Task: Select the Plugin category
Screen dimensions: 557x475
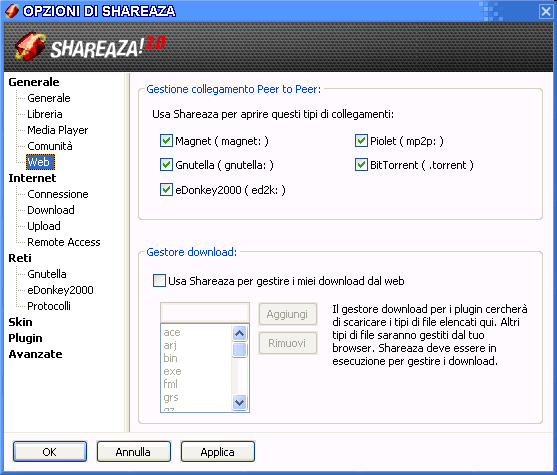Action: pyautogui.click(x=25, y=338)
